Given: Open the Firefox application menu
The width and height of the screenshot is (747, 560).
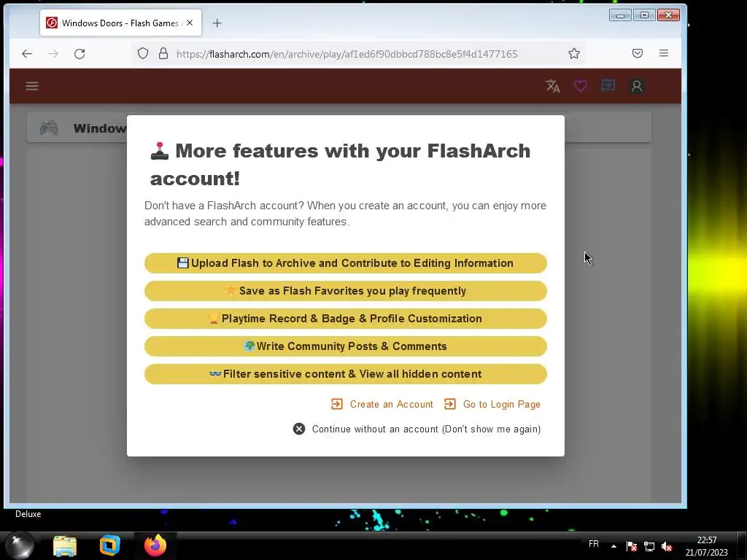Looking at the screenshot, I should (664, 53).
